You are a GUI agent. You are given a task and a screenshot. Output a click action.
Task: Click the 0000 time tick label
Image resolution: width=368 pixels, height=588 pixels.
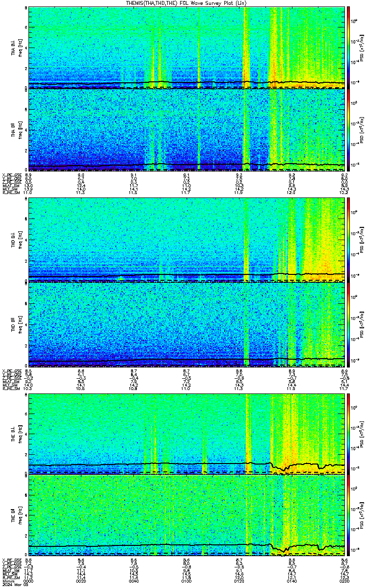click(x=28, y=581)
